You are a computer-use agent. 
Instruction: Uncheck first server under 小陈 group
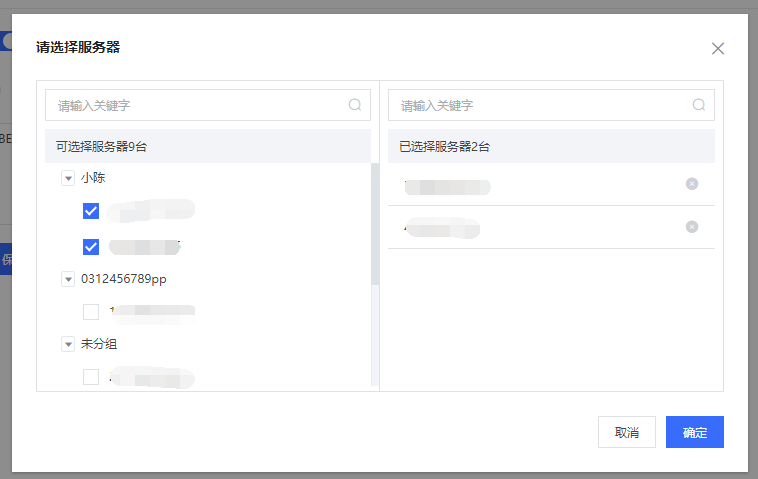[x=91, y=211]
